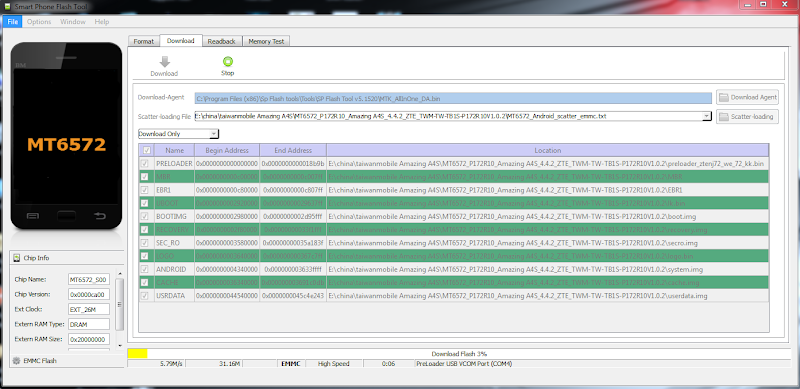Toggle the LOGO row checkbox

pos(145,256)
